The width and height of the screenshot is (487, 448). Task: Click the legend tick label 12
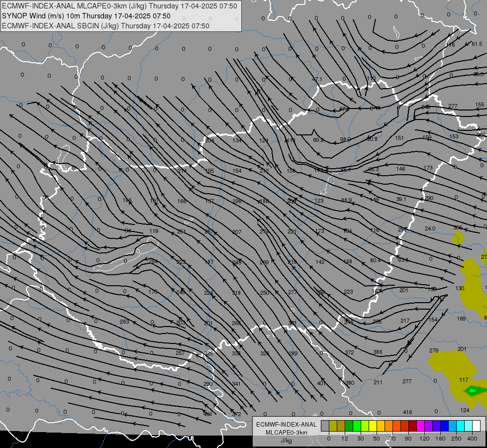[344, 439]
